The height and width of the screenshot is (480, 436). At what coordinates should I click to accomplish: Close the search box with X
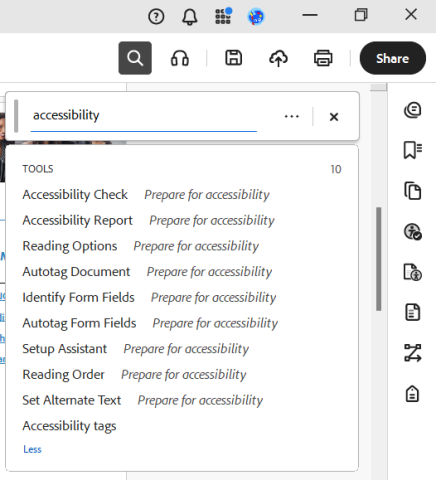tap(334, 117)
